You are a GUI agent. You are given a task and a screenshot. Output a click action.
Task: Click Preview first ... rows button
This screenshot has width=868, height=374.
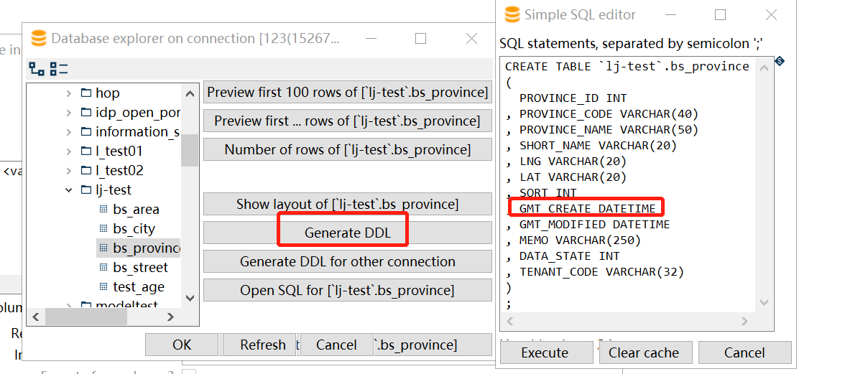[x=348, y=121]
